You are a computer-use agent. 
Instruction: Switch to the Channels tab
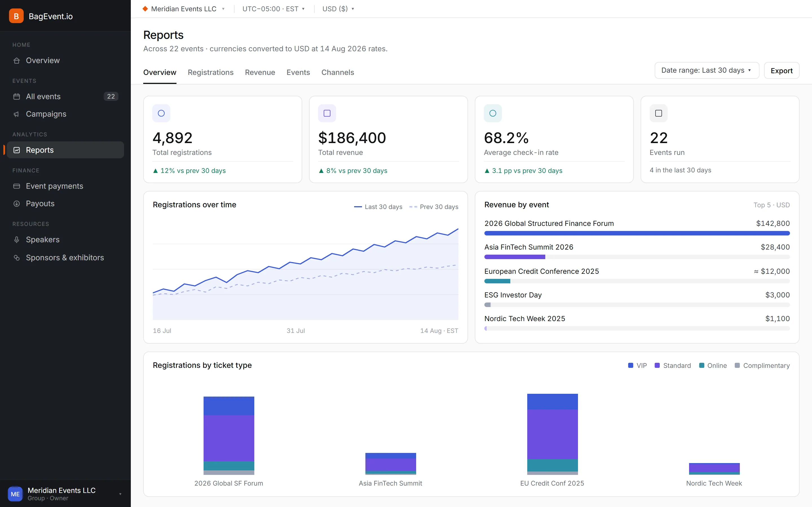[337, 72]
